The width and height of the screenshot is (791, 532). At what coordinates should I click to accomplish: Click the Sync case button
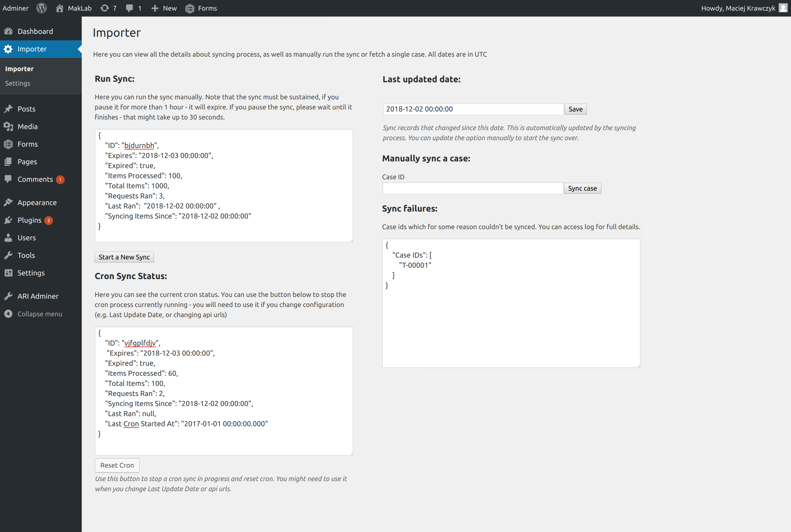(x=582, y=188)
